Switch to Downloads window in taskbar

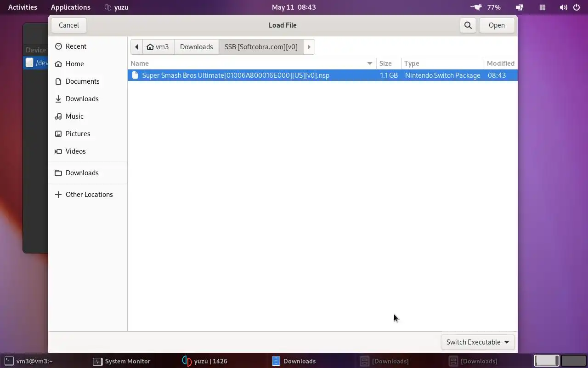coord(294,361)
